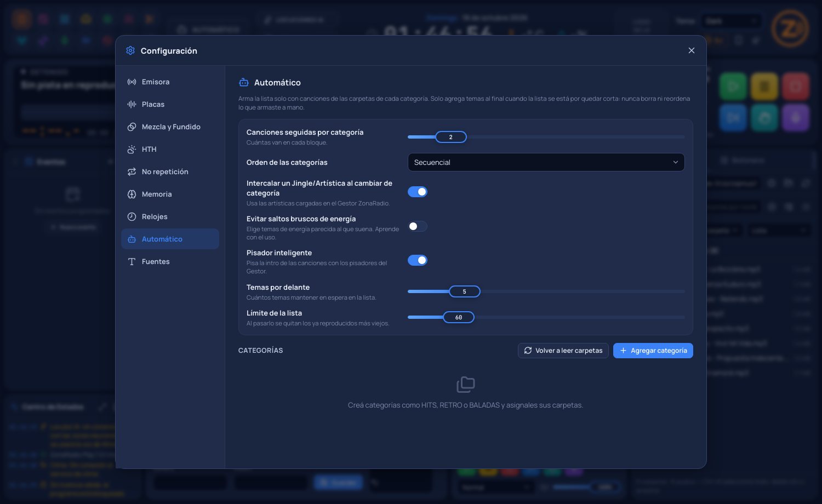
Task: Enable Evitar saltos bruscos de energía
Action: pos(418,226)
